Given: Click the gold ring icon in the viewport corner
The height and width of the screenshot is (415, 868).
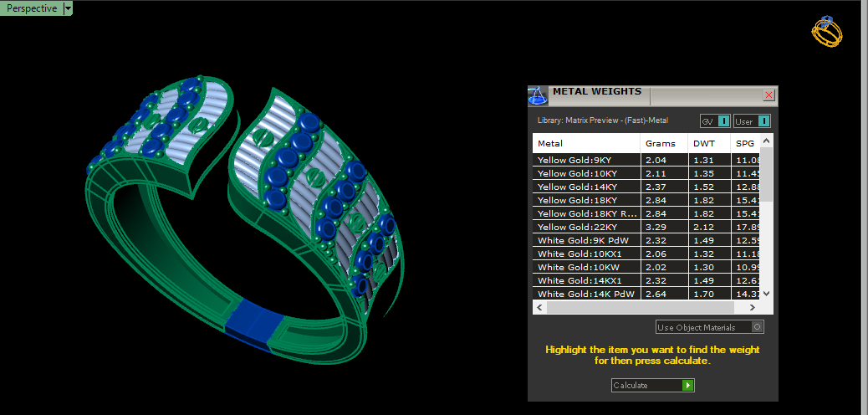Looking at the screenshot, I should [826, 31].
